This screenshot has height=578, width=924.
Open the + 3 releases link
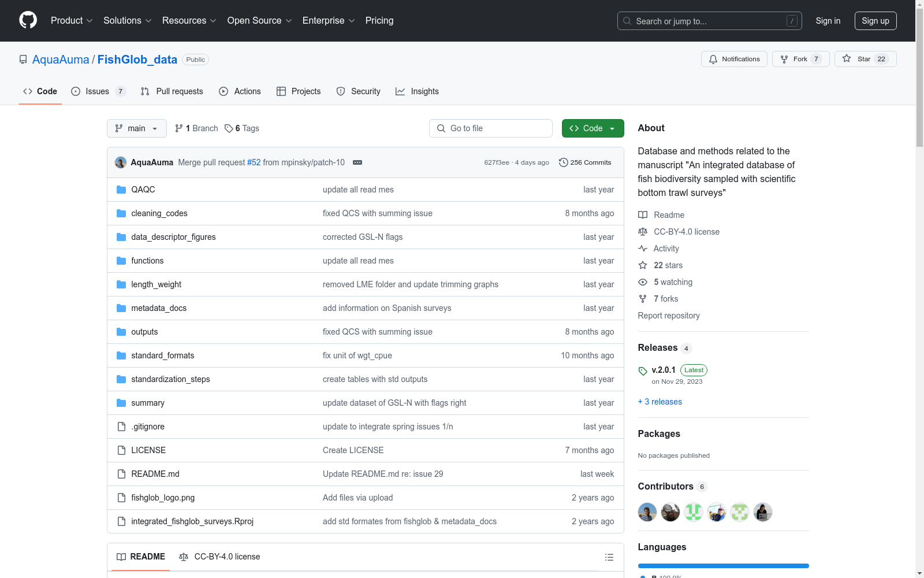pos(660,402)
